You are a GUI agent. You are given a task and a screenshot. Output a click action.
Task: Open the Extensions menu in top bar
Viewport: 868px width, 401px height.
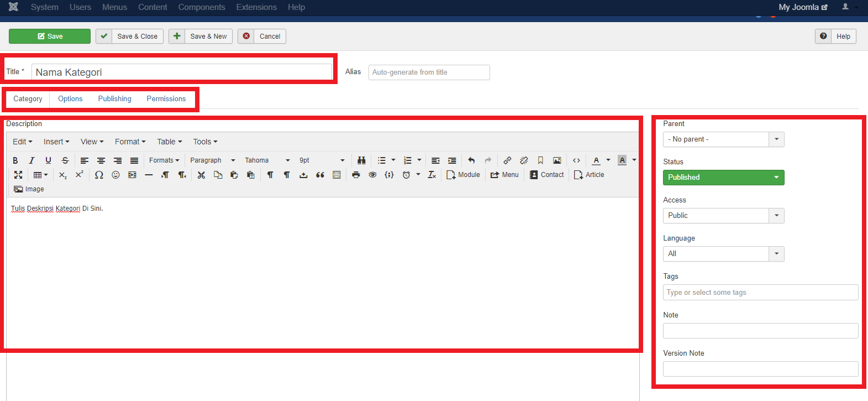click(256, 7)
